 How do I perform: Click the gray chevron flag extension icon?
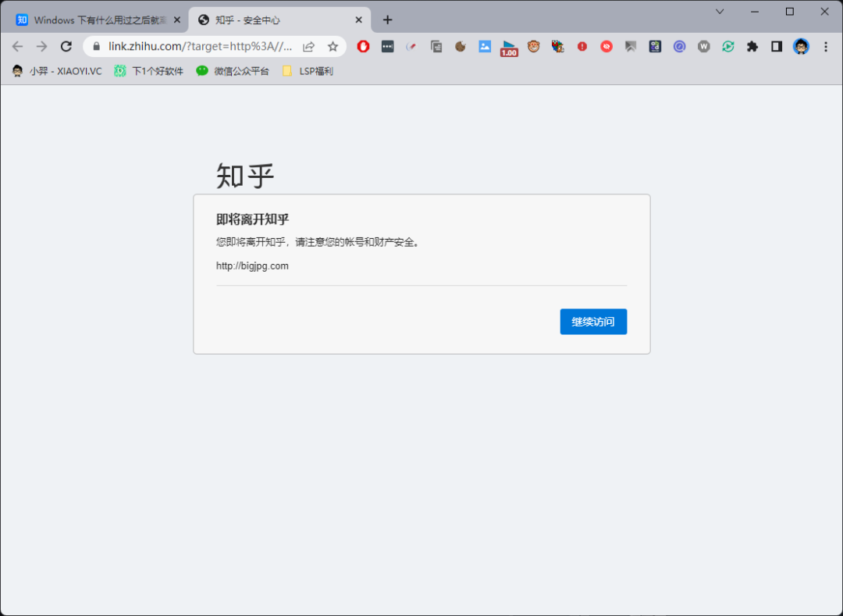[631, 47]
